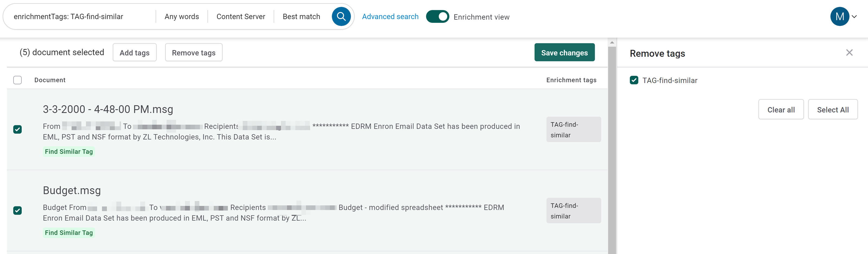868x254 pixels.
Task: Open the Any words dropdown
Action: [x=182, y=17]
